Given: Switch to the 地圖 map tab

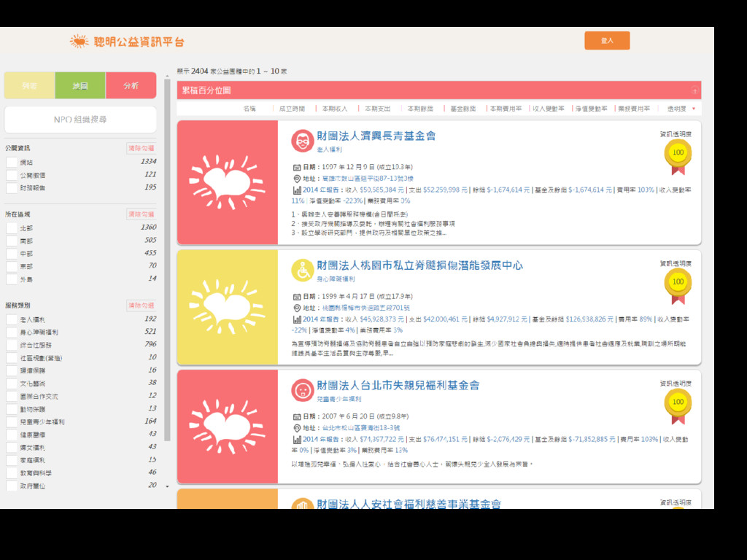Looking at the screenshot, I should click(x=80, y=86).
